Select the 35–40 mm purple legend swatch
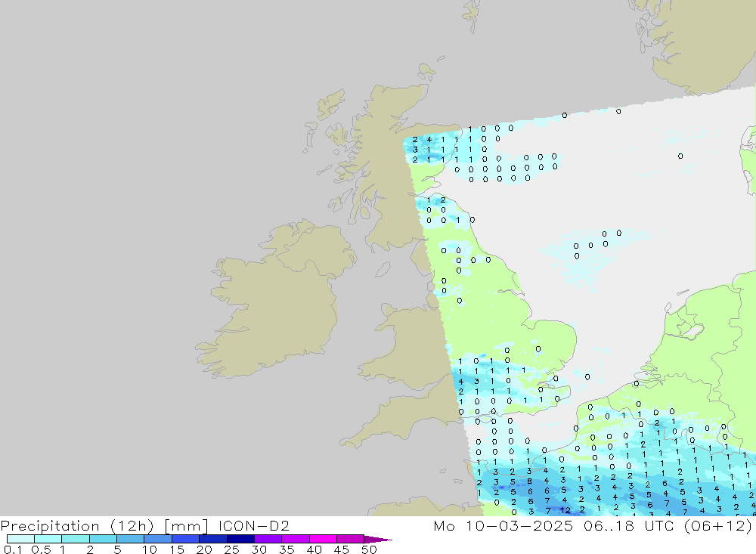This screenshot has height=554, width=756. (296, 539)
